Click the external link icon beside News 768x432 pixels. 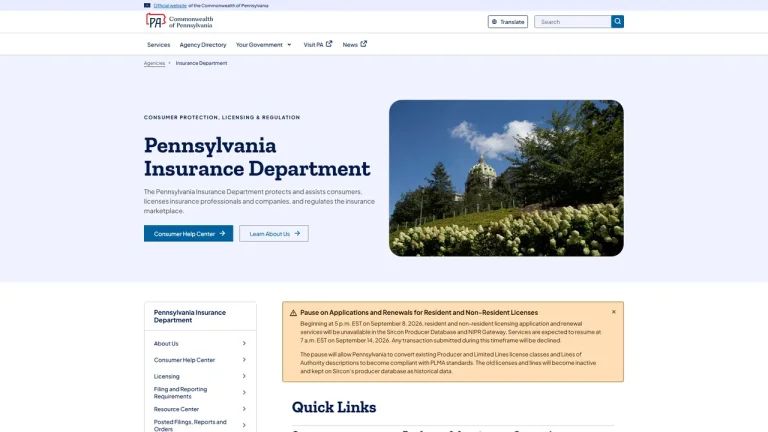(x=363, y=44)
